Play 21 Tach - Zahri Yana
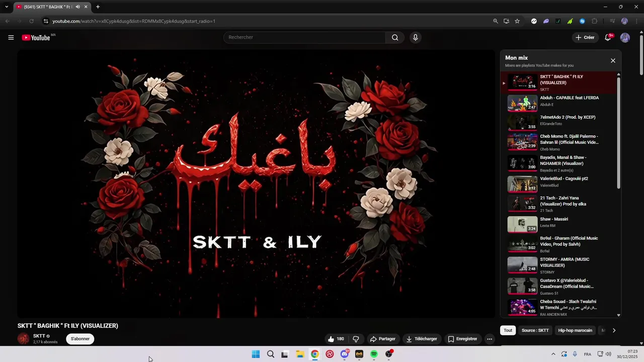 (558, 204)
